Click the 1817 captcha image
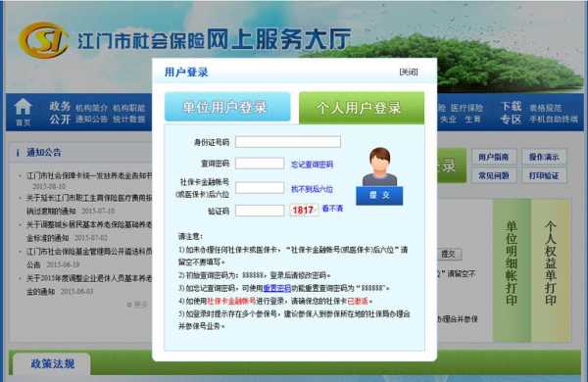Image resolution: width=588 pixels, height=382 pixels. click(x=304, y=210)
